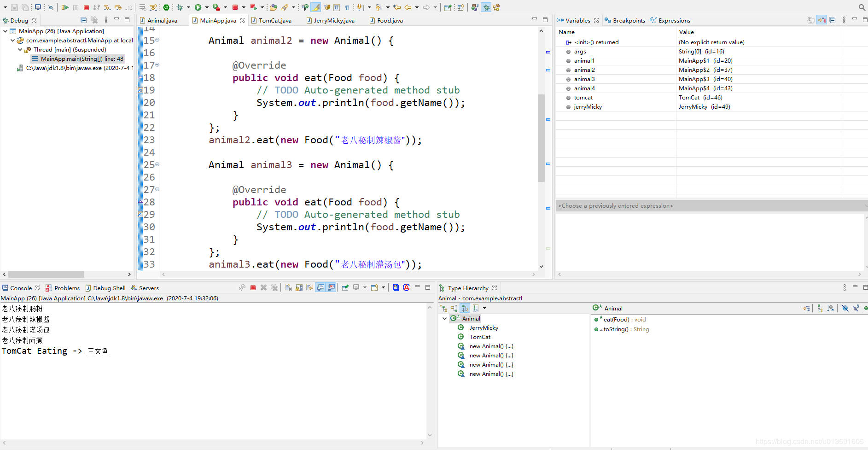Image resolution: width=868 pixels, height=450 pixels.
Task: Navigate back to previous editor location
Action: pyautogui.click(x=408, y=7)
